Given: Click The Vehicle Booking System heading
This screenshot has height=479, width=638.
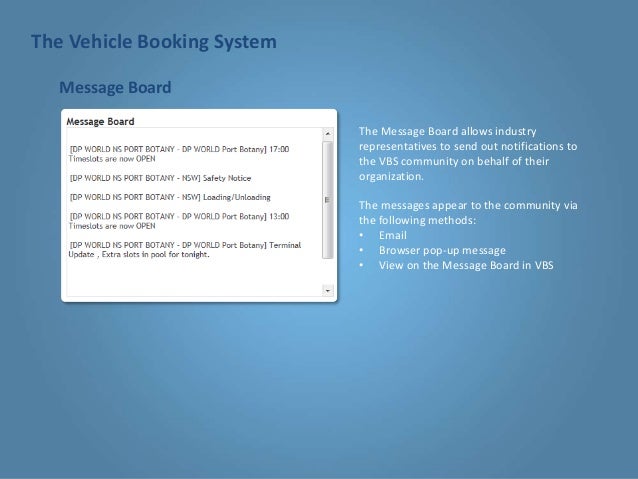Looking at the screenshot, I should pos(154,42).
